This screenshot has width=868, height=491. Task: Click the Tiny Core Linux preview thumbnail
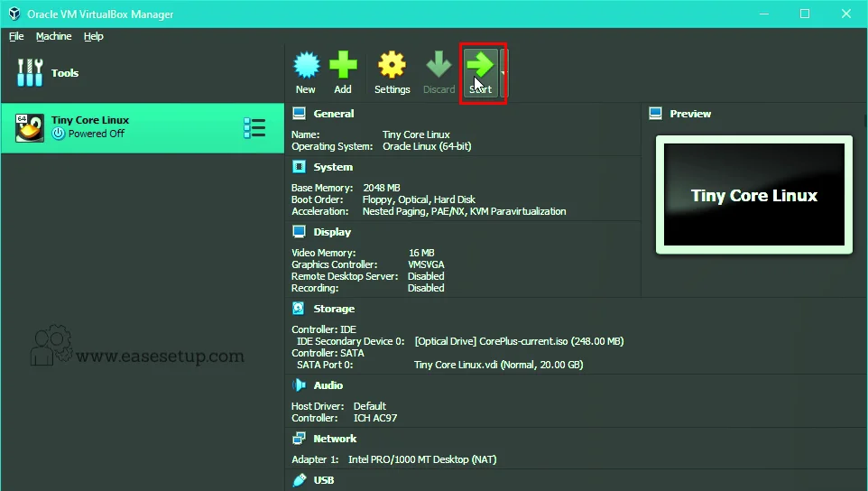coord(754,195)
